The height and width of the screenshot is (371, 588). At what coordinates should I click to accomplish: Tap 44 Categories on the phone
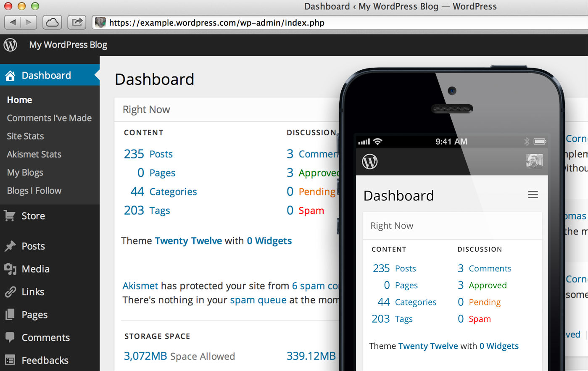click(407, 302)
